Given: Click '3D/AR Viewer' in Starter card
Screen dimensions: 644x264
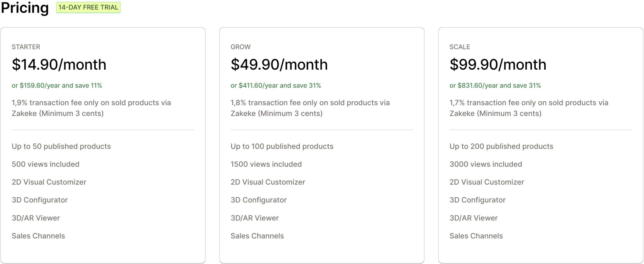Looking at the screenshot, I should pos(36,218).
